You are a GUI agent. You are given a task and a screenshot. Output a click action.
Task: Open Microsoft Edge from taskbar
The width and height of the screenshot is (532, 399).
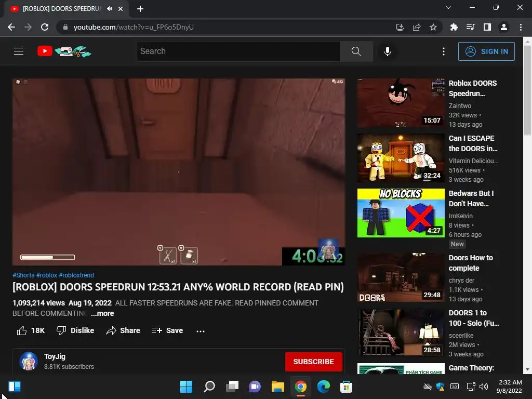324,387
